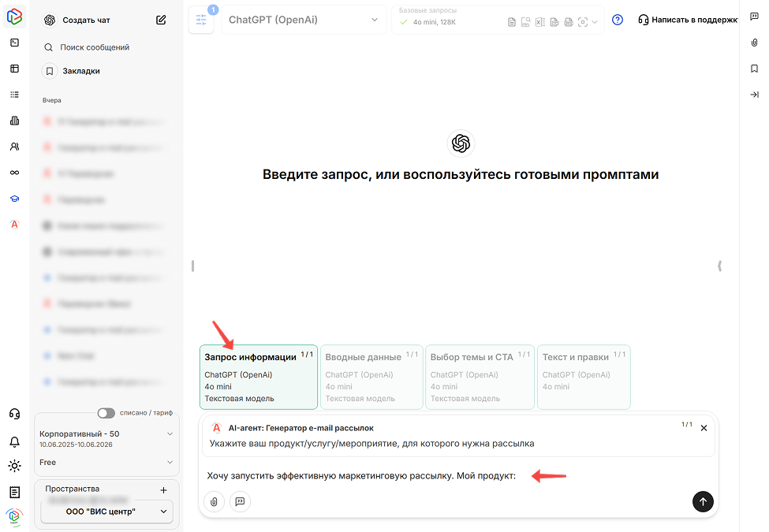Expand the Корпоративный - 50 tariff chevron
Viewport: 769px width, 532px height.
(x=170, y=434)
